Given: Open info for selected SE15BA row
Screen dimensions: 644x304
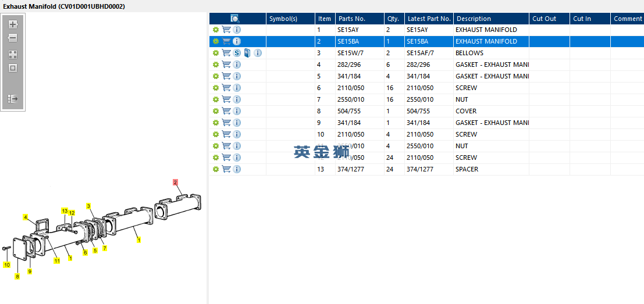Looking at the screenshot, I should (x=237, y=41).
